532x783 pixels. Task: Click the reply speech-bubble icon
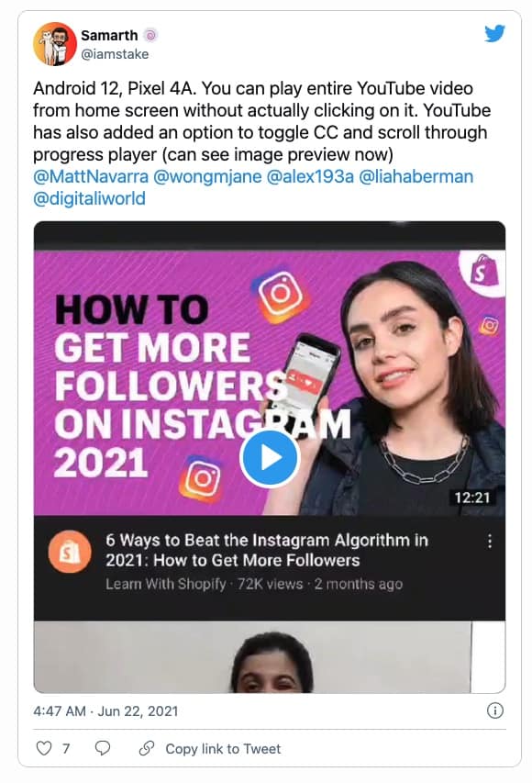(101, 749)
